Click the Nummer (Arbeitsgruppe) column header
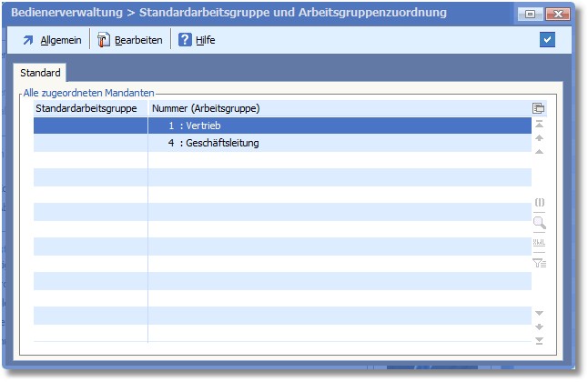The image size is (588, 382). click(x=206, y=108)
